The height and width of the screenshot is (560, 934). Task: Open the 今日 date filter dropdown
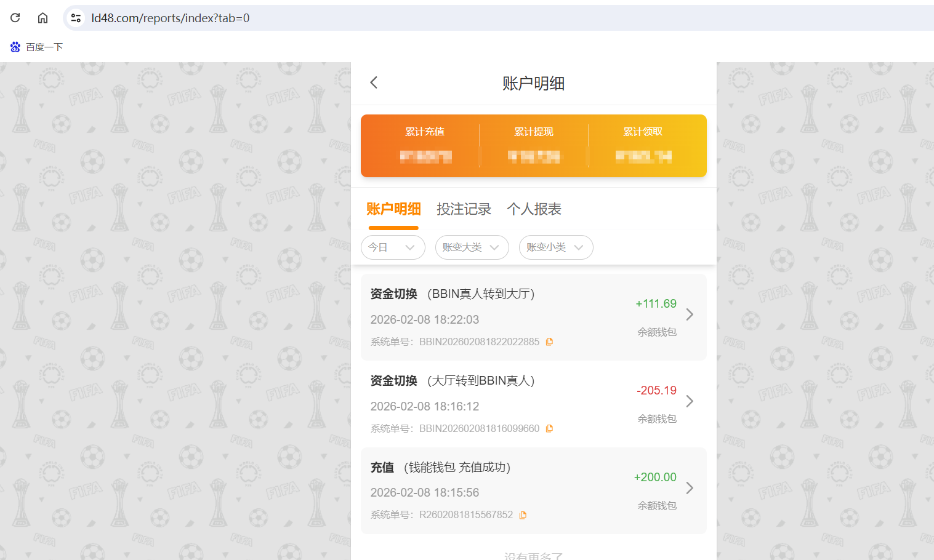coord(392,247)
